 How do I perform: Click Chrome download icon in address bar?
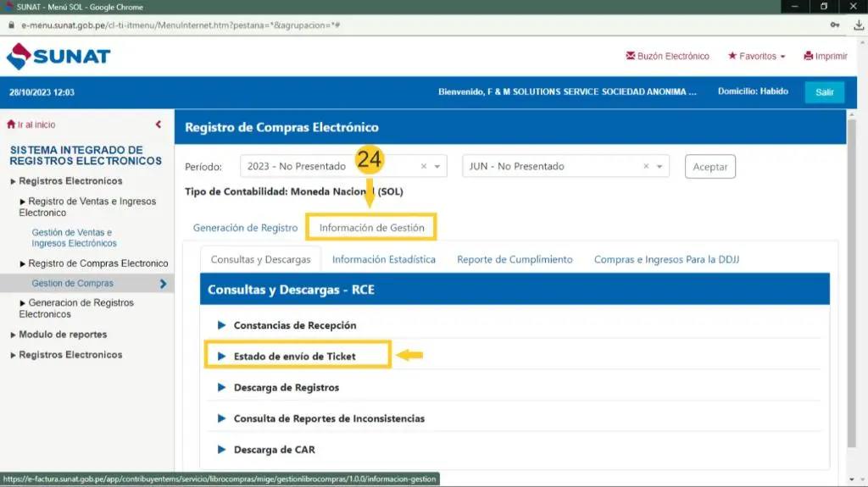(858, 25)
